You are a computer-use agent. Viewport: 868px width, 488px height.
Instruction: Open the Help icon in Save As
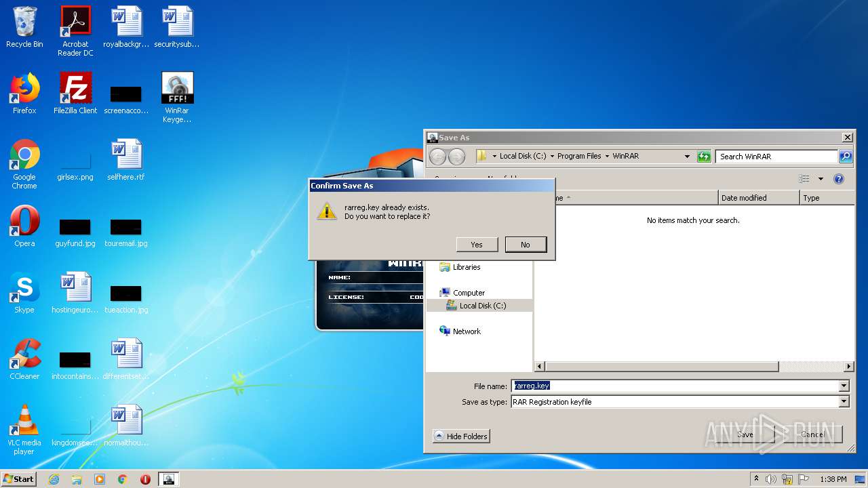pos(839,179)
